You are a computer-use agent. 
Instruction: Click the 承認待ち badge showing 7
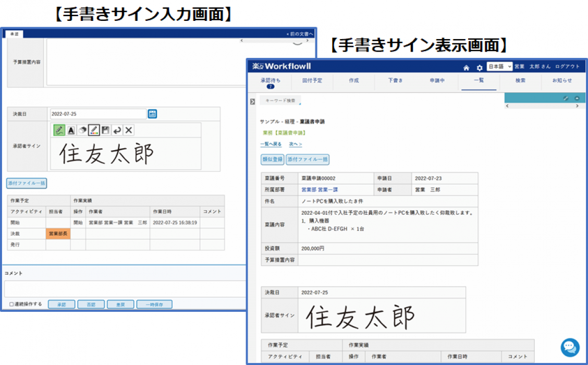[x=271, y=87]
